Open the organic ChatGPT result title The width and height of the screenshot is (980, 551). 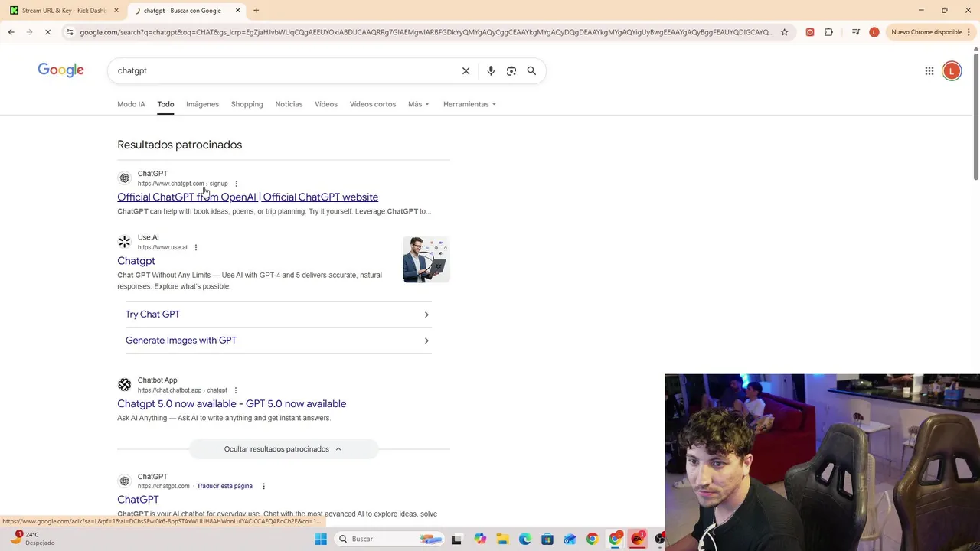click(x=138, y=500)
